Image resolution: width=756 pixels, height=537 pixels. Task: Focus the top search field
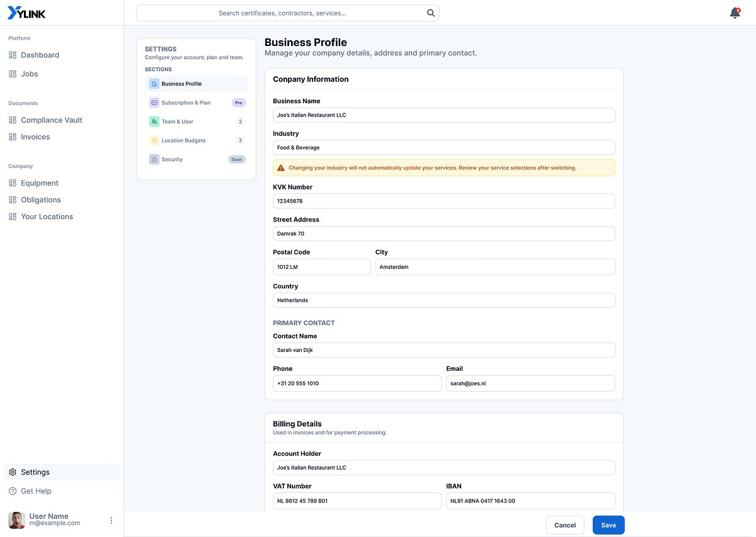point(287,13)
